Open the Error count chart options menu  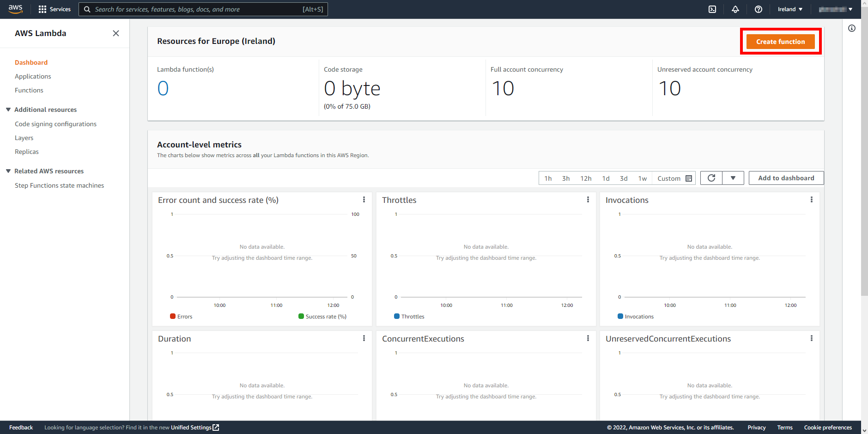point(364,200)
